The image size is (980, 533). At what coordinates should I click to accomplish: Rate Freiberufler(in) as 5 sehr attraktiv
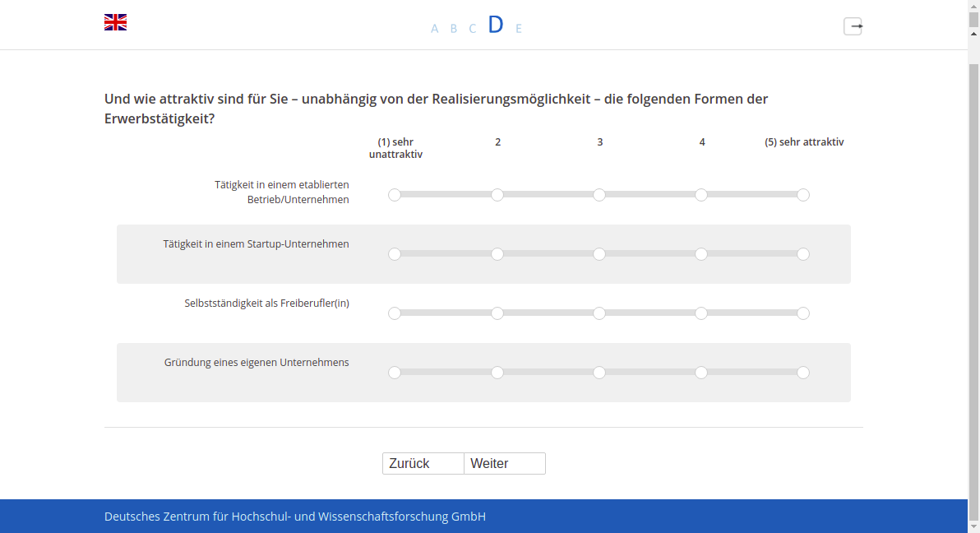click(x=803, y=313)
